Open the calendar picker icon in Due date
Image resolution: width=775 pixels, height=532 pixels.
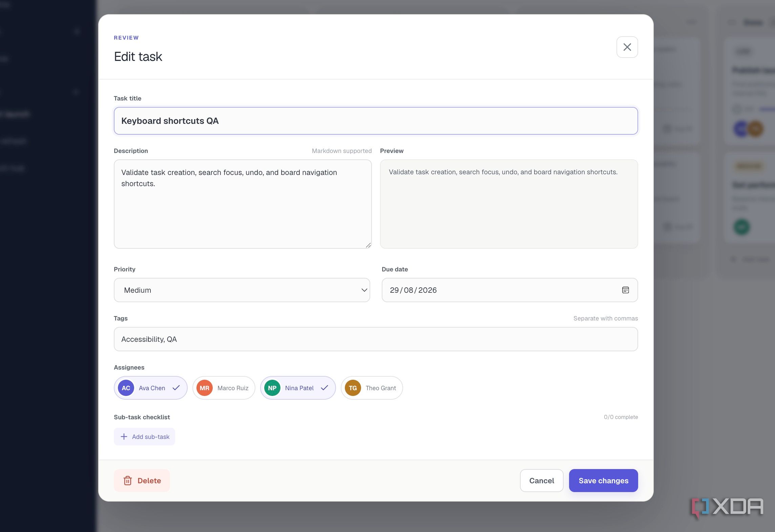[x=625, y=290]
